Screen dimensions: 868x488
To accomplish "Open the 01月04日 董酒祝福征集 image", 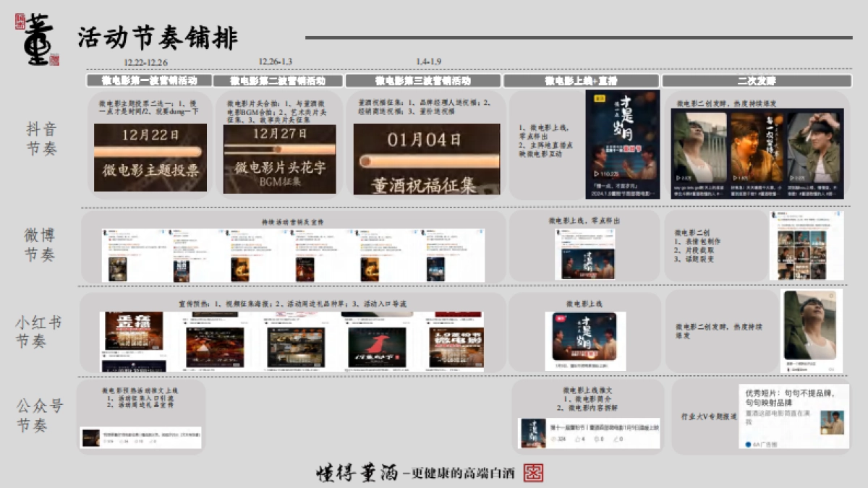I will pos(426,158).
